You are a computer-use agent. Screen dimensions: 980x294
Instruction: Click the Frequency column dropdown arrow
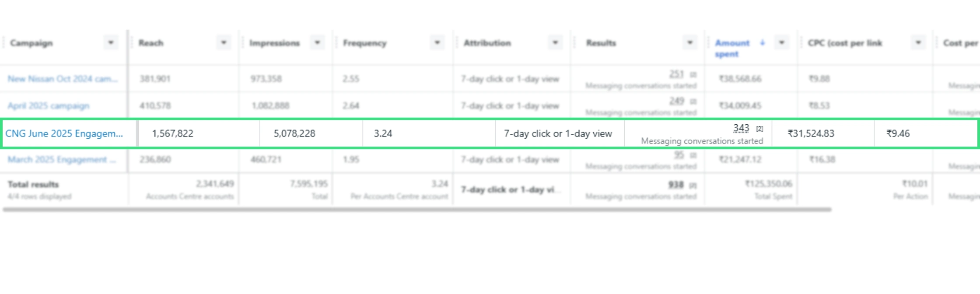[x=437, y=43]
